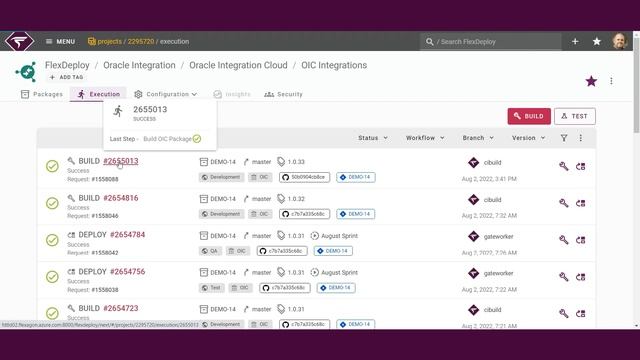This screenshot has height=360, width=640.
Task: Open the Status filter dropdown
Action: coord(373,138)
